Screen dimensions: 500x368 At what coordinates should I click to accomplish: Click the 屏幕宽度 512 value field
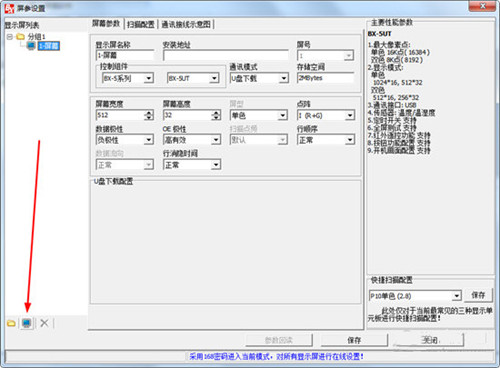[120, 115]
